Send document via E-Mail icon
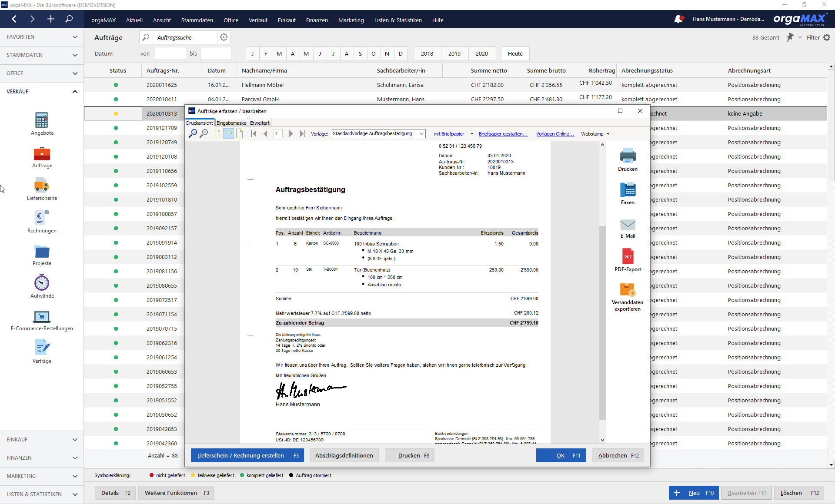This screenshot has width=835, height=504. coord(628,225)
